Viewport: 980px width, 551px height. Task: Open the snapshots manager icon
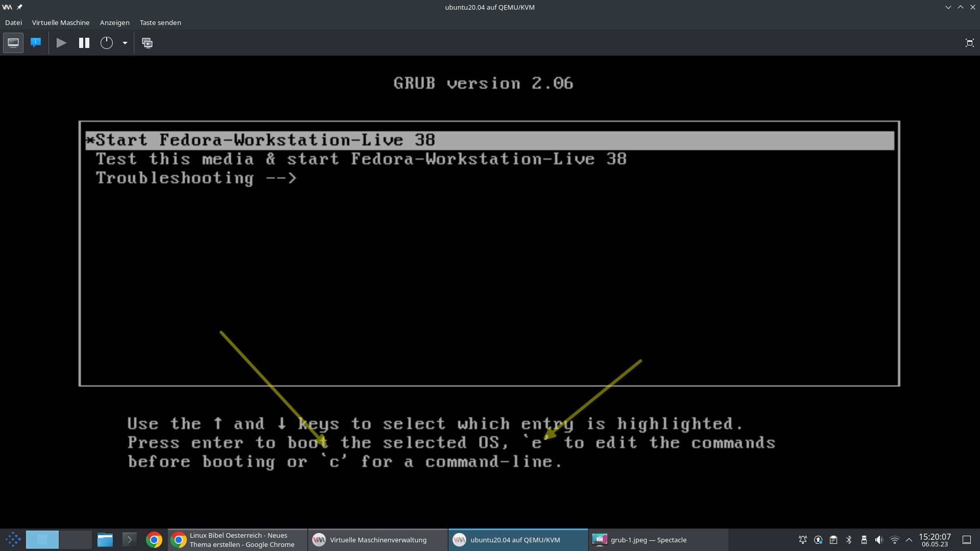147,43
